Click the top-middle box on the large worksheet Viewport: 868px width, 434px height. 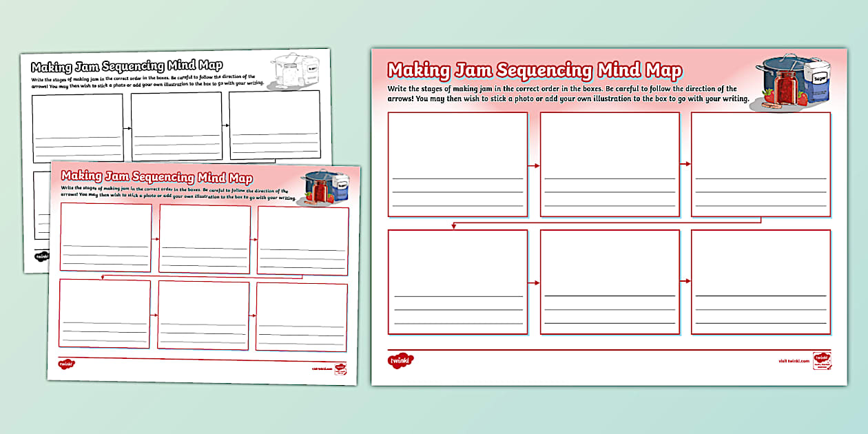tap(609, 164)
